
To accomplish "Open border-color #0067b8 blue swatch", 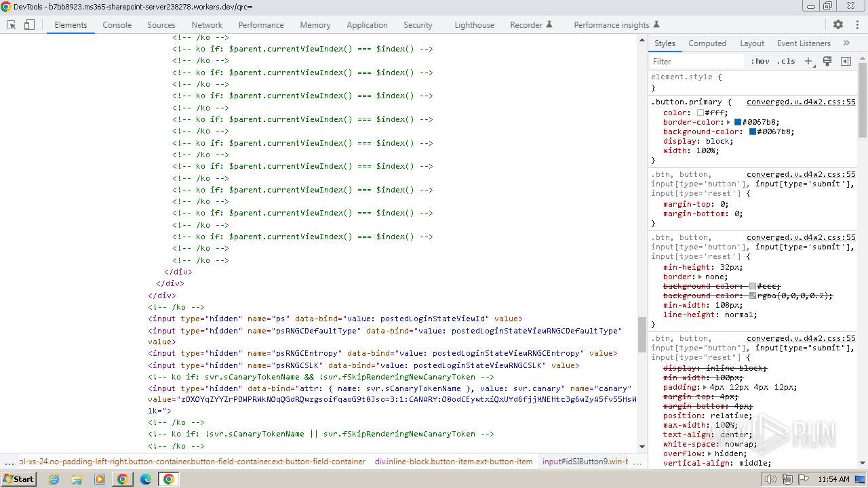I will tap(738, 122).
